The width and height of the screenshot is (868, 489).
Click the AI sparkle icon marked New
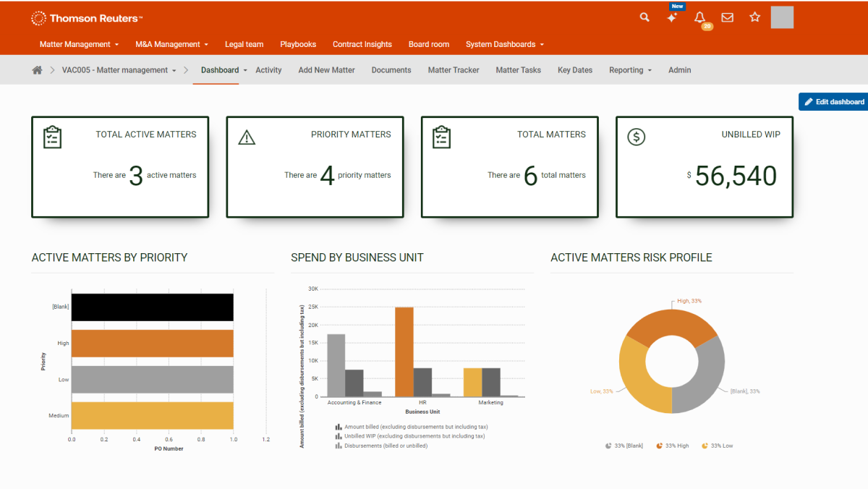coord(671,17)
